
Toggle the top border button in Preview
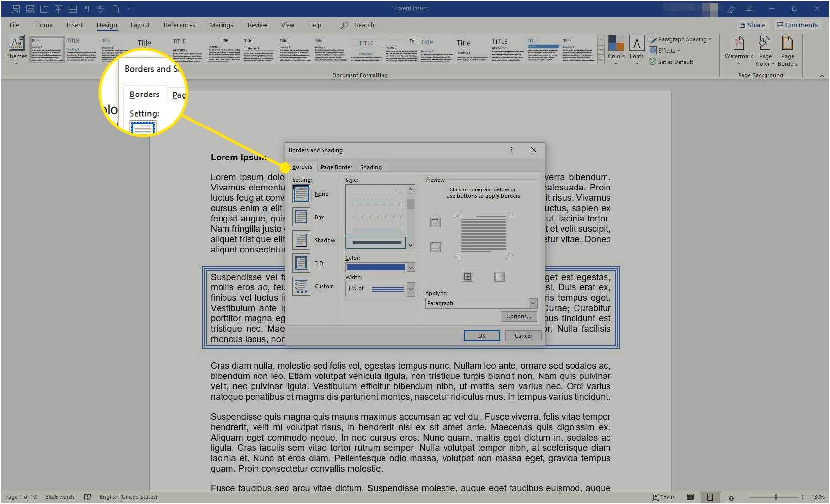click(435, 222)
